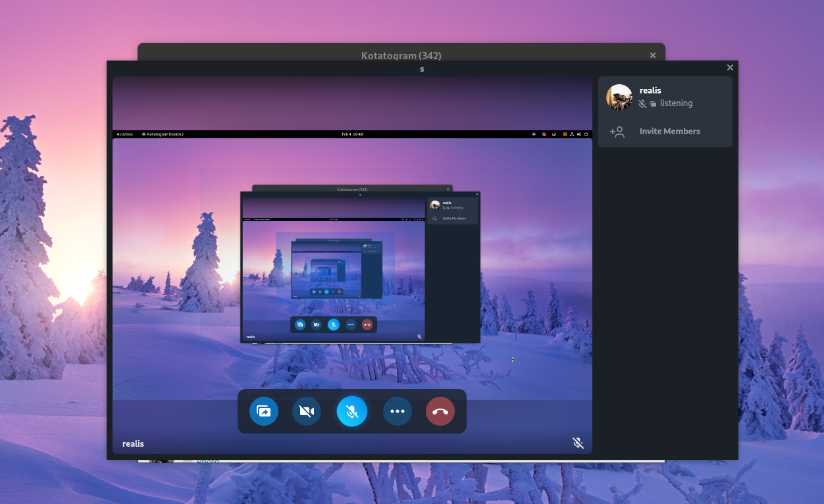Click the power icon in the shared screen's top bar
This screenshot has height=504, width=824.
[x=586, y=134]
